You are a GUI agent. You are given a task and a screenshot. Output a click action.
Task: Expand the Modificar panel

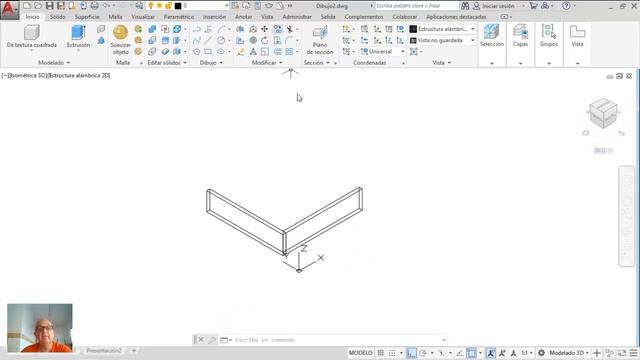tap(267, 62)
